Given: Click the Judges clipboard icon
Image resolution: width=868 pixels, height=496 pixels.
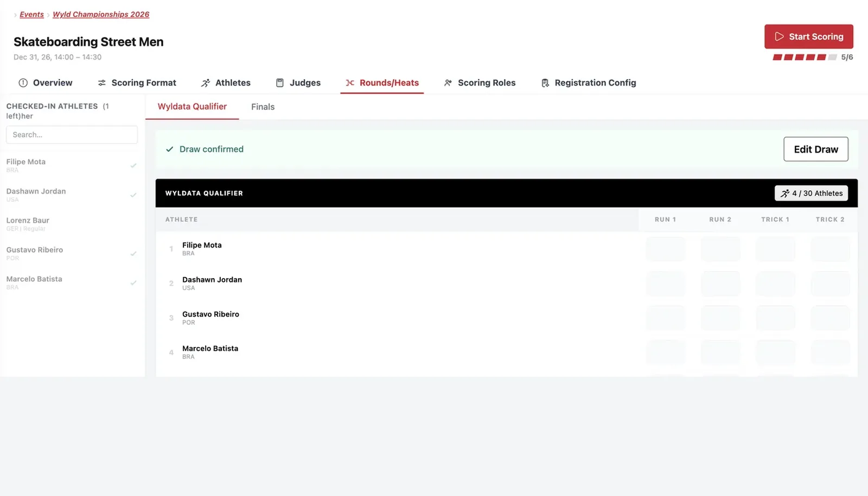Looking at the screenshot, I should point(280,83).
